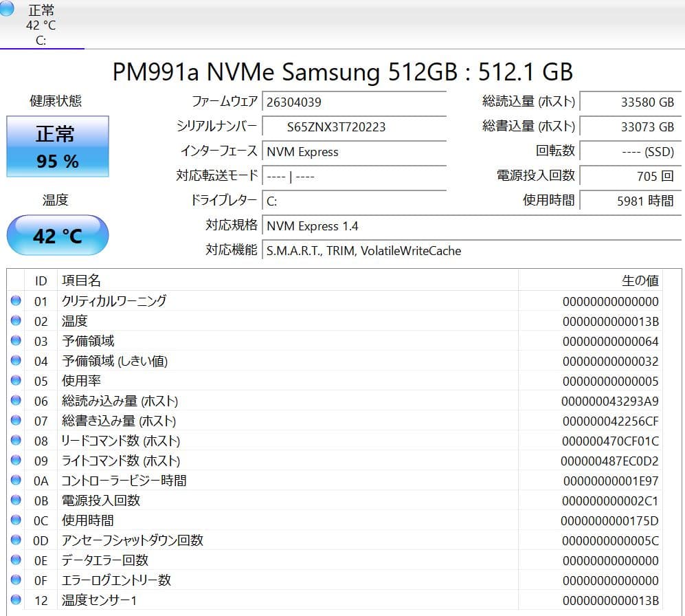The width and height of the screenshot is (685, 616).
Task: Click the raw value 00000000000064
Action: (x=610, y=342)
